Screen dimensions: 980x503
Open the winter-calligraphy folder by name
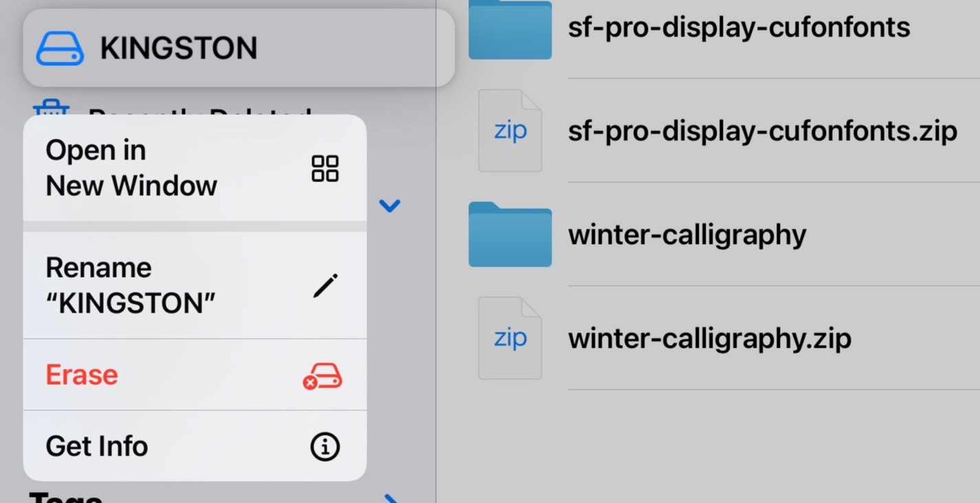(x=687, y=235)
